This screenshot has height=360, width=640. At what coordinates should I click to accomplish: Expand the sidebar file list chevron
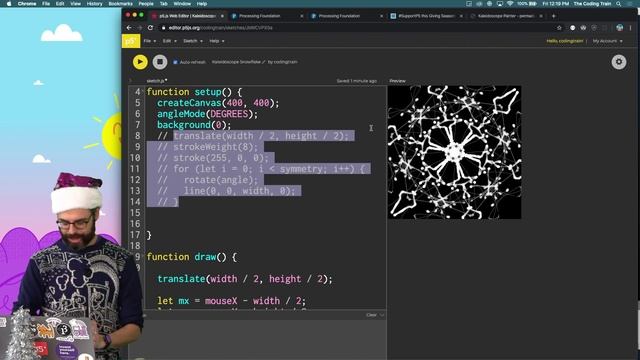[x=131, y=81]
